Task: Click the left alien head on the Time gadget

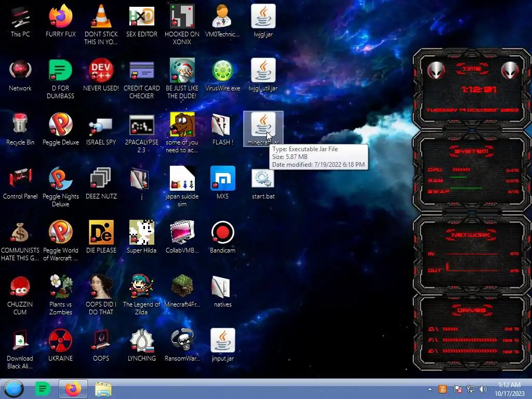Action: [436, 71]
